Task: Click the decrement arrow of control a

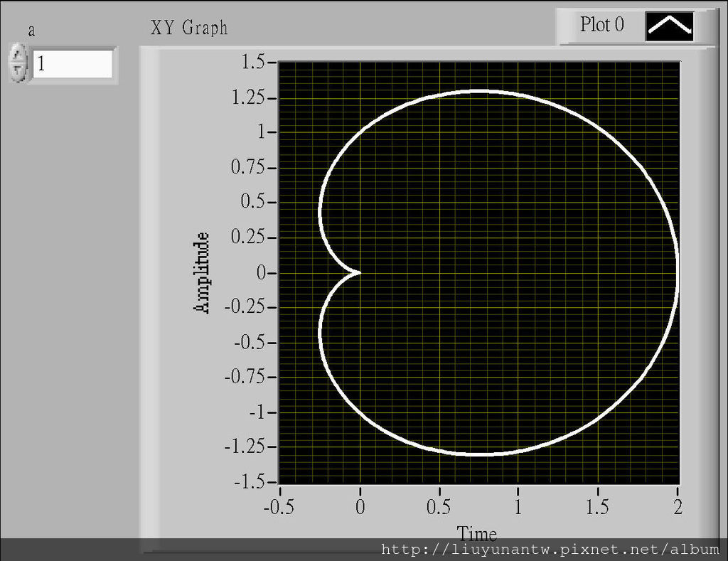Action: 18,71
